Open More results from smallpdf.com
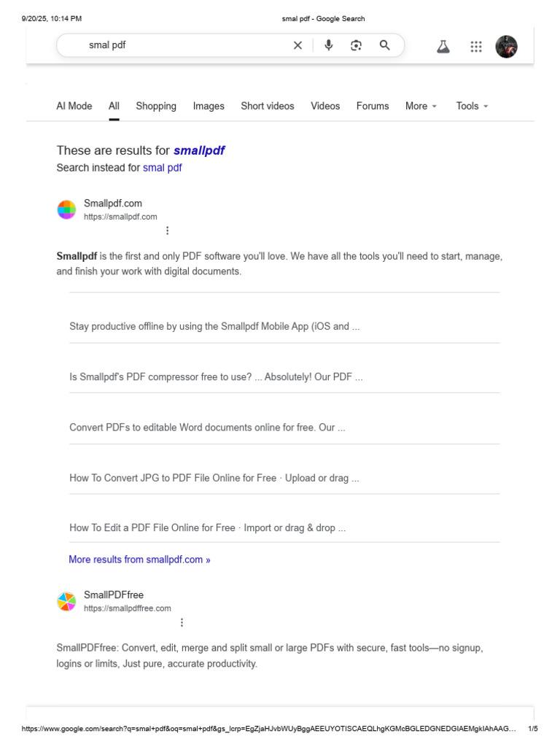 click(x=139, y=560)
